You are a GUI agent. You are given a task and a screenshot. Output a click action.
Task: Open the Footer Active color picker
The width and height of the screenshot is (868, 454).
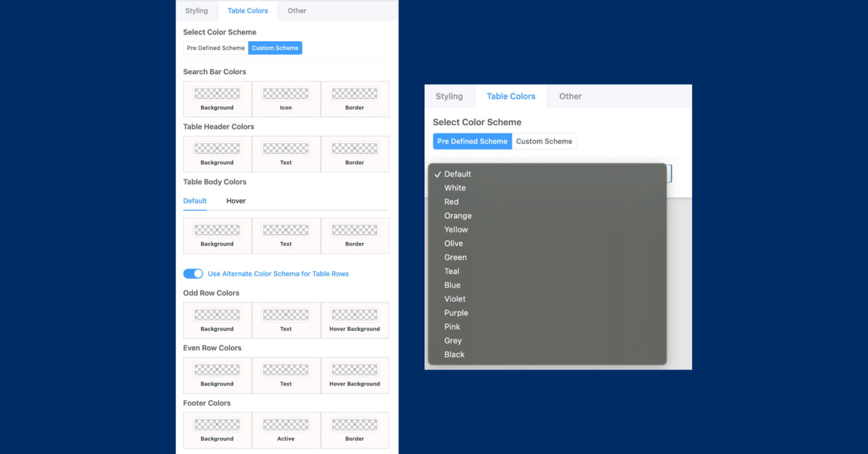(285, 424)
